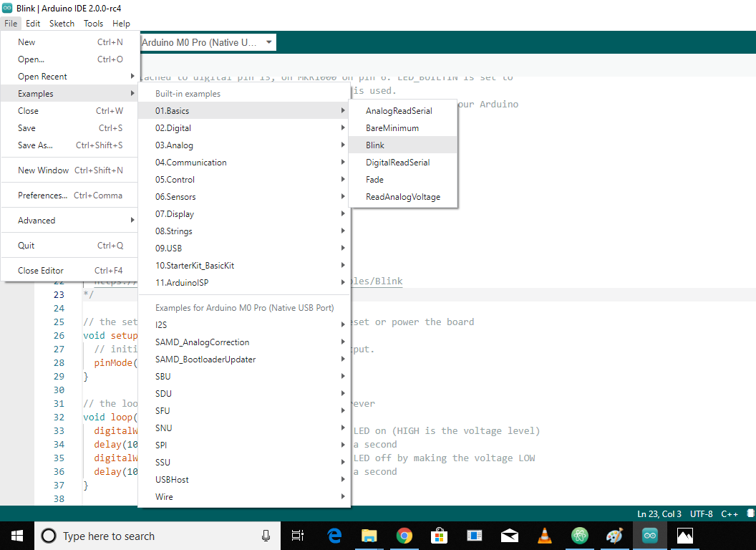The width and height of the screenshot is (756, 550).
Task: Open the Edit menu
Action: (x=33, y=23)
